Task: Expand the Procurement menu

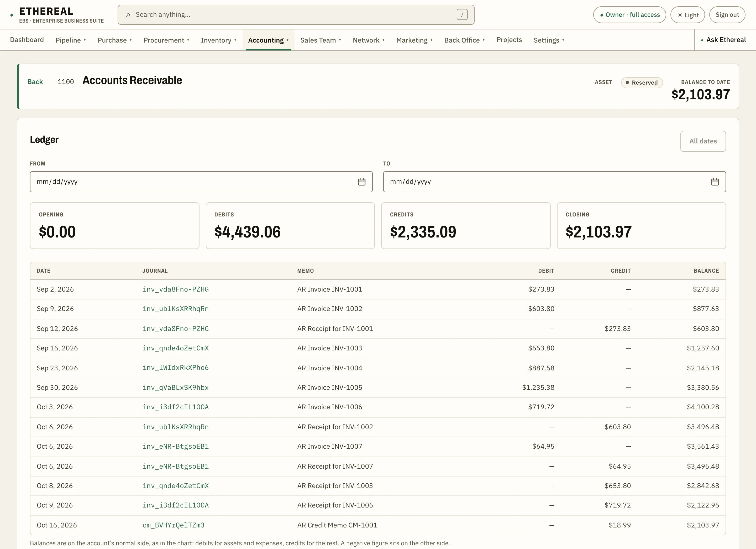Action: click(x=166, y=40)
